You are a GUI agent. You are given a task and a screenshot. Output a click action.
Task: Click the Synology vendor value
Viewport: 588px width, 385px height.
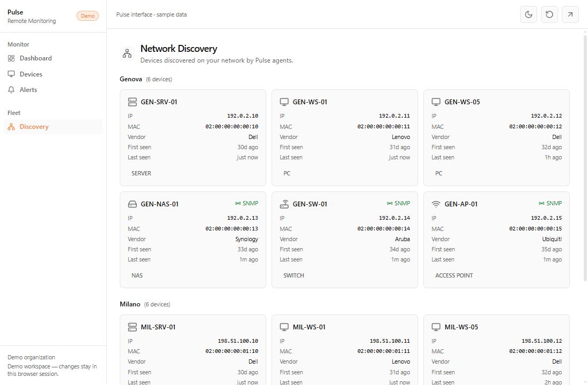pyautogui.click(x=247, y=239)
